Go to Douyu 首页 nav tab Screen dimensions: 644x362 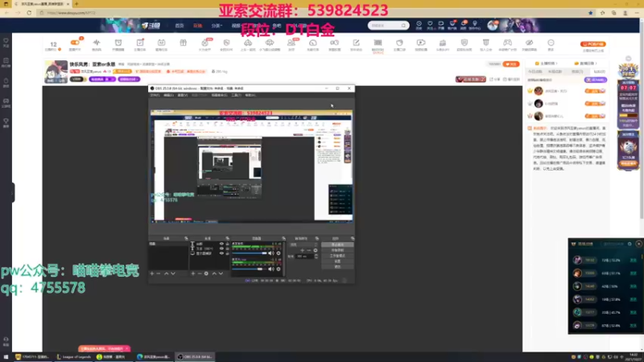(x=180, y=26)
